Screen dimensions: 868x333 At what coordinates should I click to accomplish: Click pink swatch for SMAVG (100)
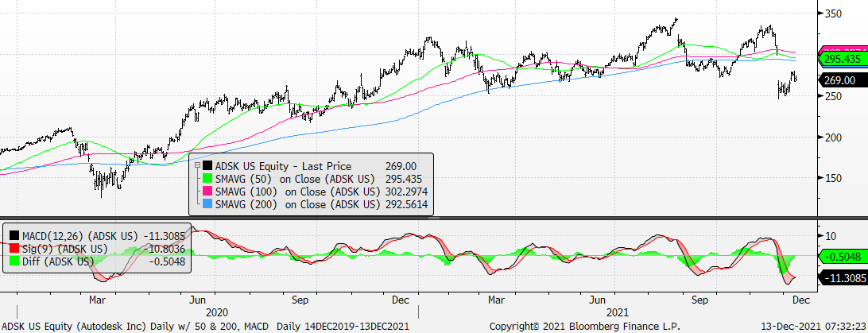[x=207, y=192]
